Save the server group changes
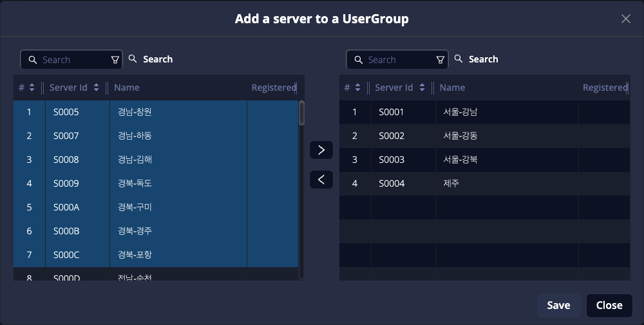 tap(558, 305)
